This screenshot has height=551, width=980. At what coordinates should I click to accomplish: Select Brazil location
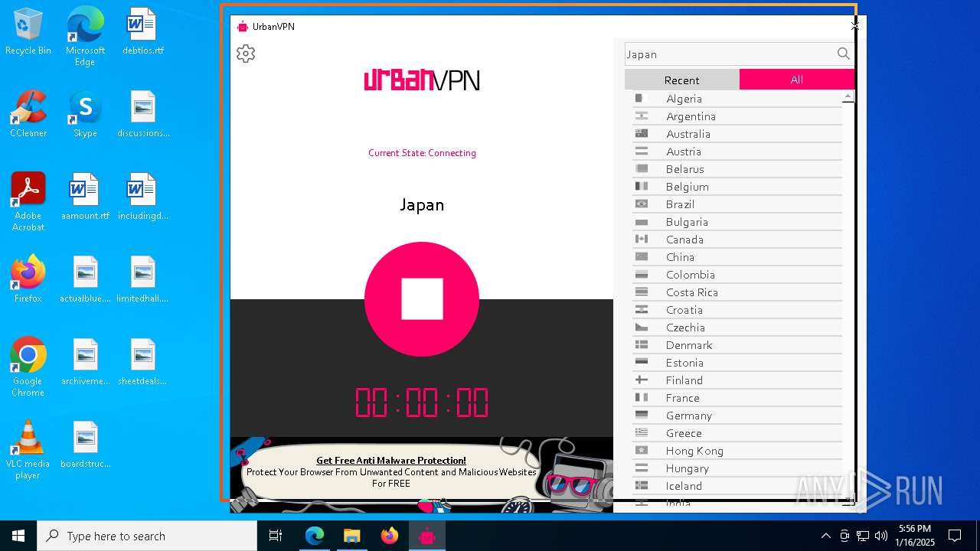[737, 204]
